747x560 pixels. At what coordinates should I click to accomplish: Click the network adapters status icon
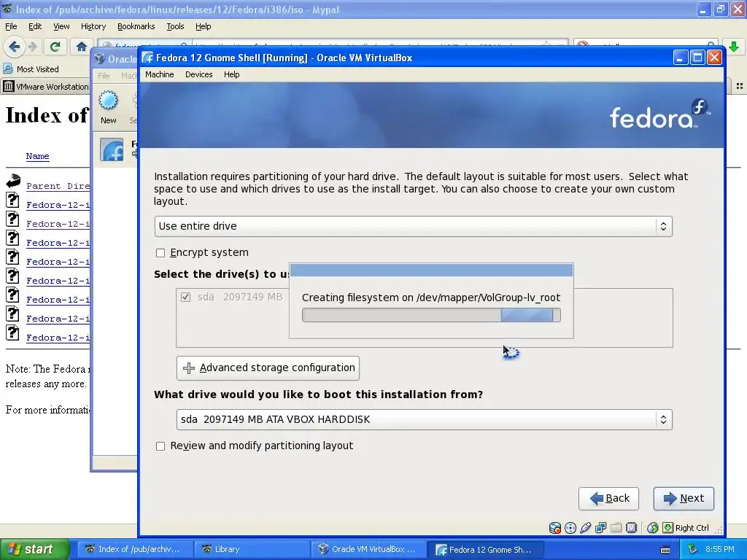click(x=601, y=528)
